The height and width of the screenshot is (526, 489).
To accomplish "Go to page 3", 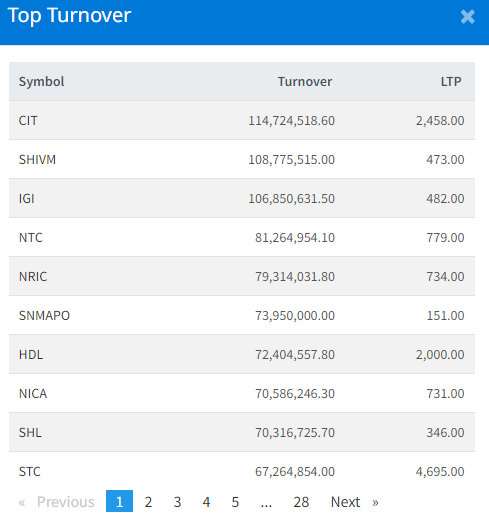I will pyautogui.click(x=177, y=502).
